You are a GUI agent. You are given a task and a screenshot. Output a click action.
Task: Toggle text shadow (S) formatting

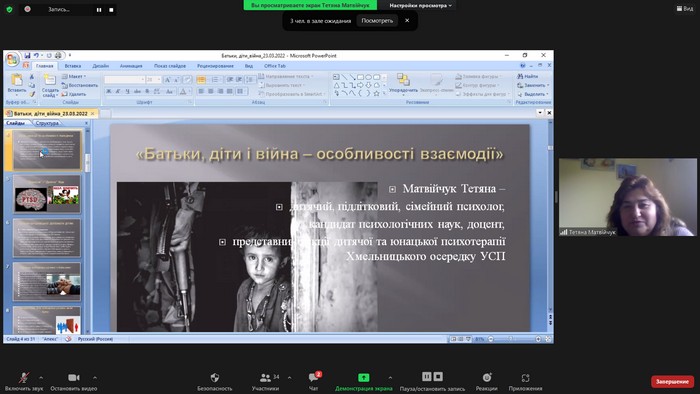[x=147, y=91]
